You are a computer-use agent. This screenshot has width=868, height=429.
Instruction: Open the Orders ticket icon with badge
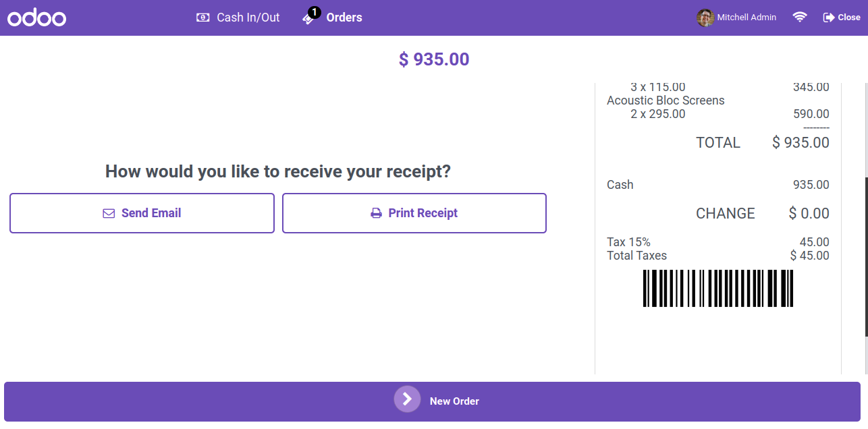310,17
